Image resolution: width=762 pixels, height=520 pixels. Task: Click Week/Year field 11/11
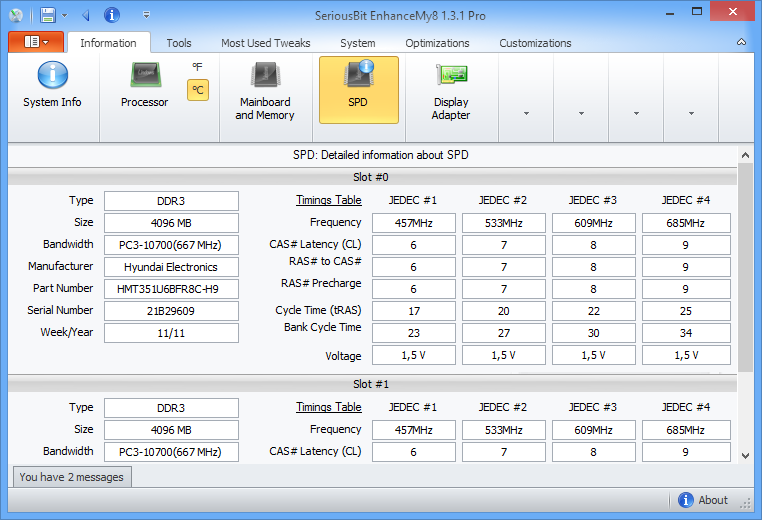tap(171, 333)
